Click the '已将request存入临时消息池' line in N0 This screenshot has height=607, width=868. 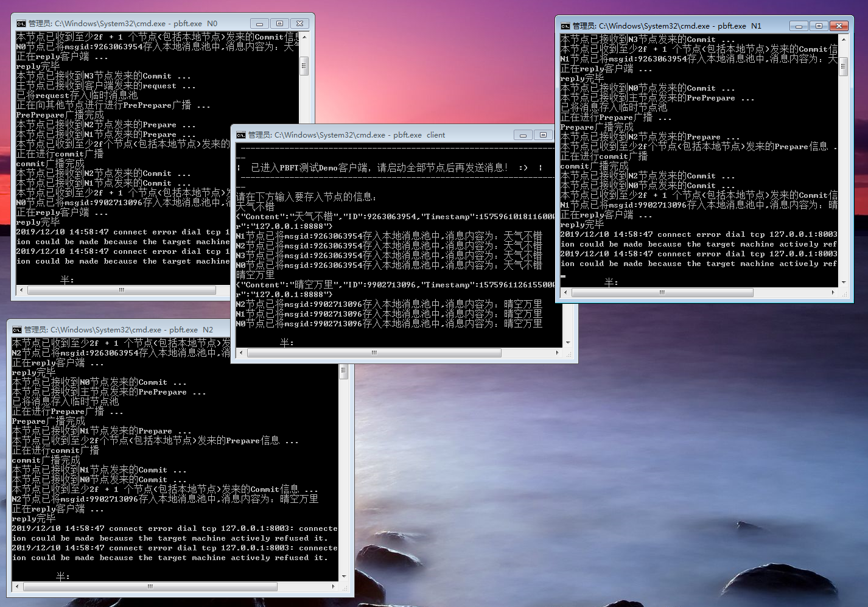click(77, 96)
